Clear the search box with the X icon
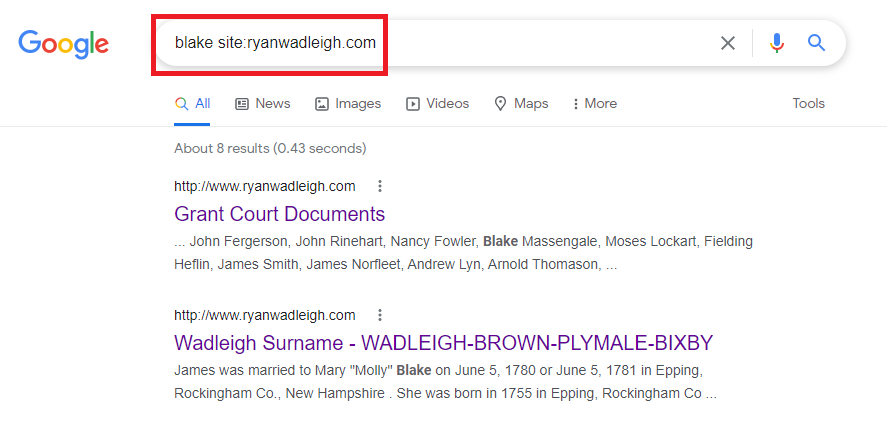 (728, 43)
